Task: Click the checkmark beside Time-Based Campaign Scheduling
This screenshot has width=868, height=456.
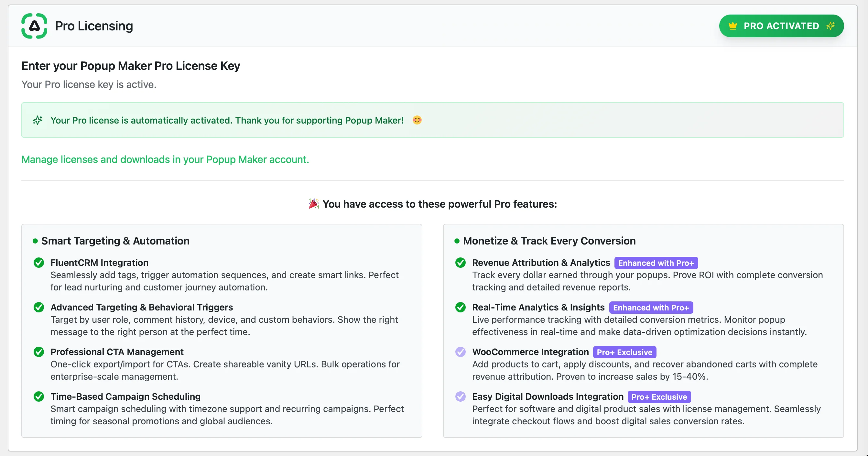Action: [39, 396]
